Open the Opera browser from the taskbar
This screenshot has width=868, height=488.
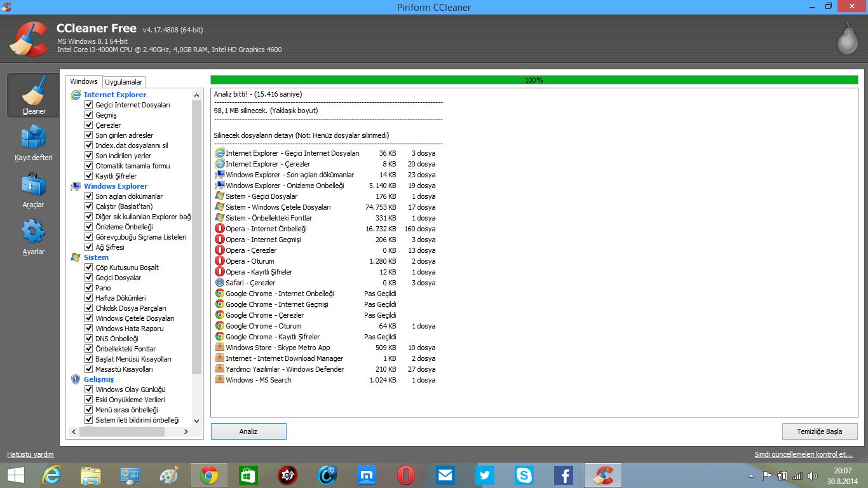[406, 475]
